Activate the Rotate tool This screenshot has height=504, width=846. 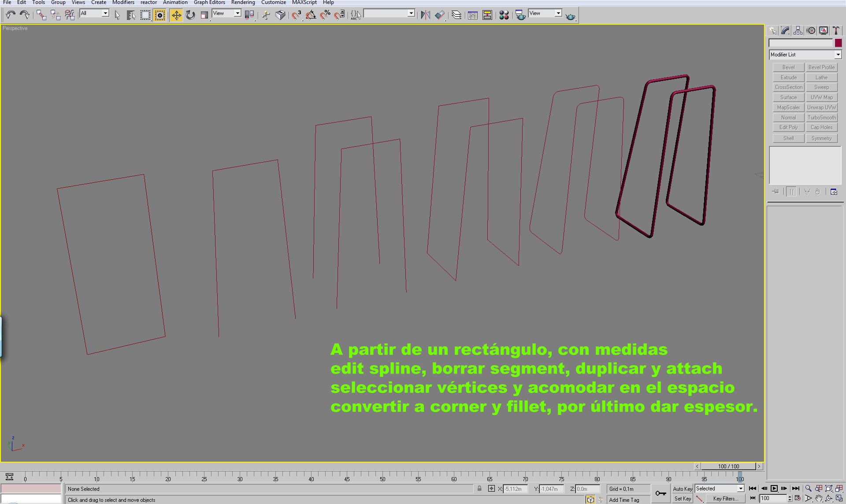point(190,15)
